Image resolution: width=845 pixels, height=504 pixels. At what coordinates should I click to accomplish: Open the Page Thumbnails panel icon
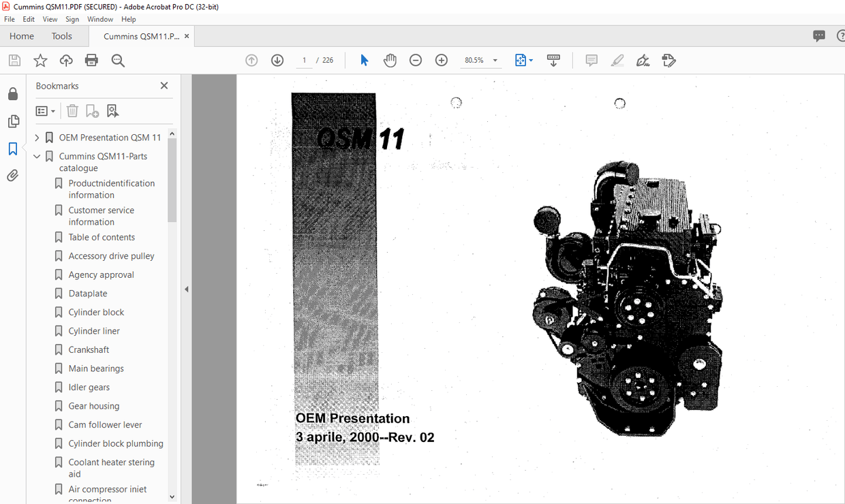[x=13, y=121]
